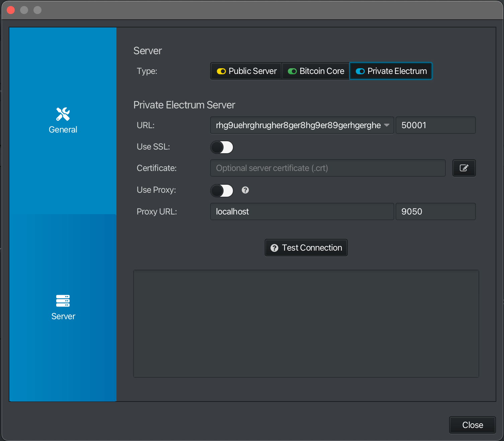
Task: Open the General settings wrench icon
Action: (63, 114)
